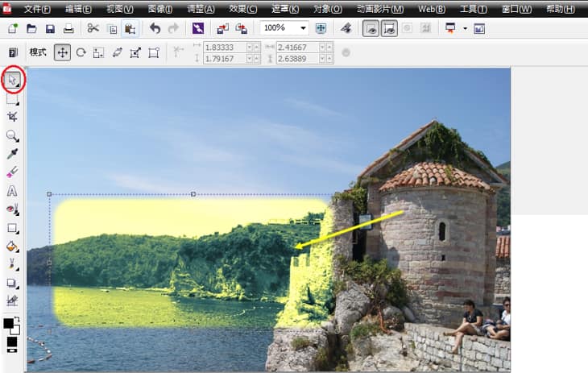Click the black foreground color swatch
Screen dimensions: 588x373
(x=9, y=323)
